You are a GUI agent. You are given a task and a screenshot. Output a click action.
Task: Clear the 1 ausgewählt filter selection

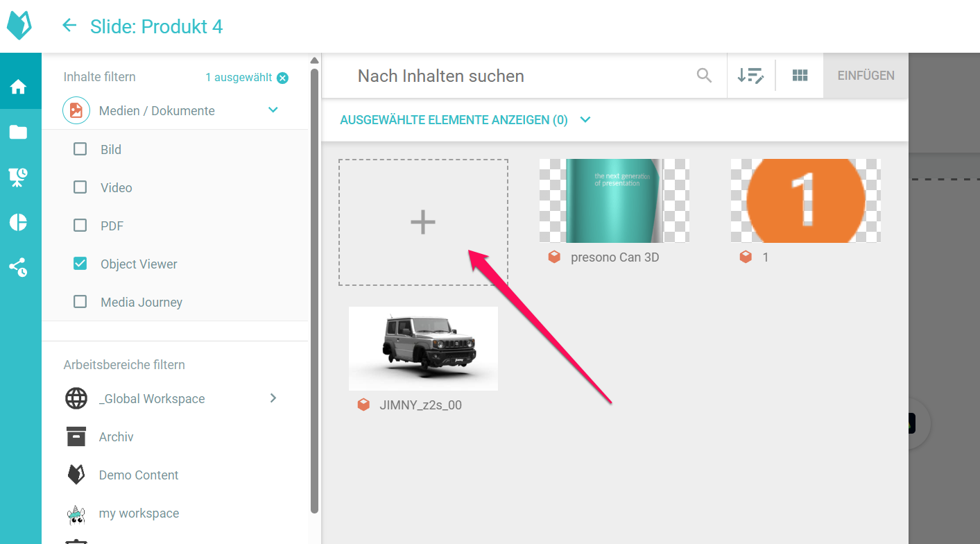pyautogui.click(x=282, y=78)
